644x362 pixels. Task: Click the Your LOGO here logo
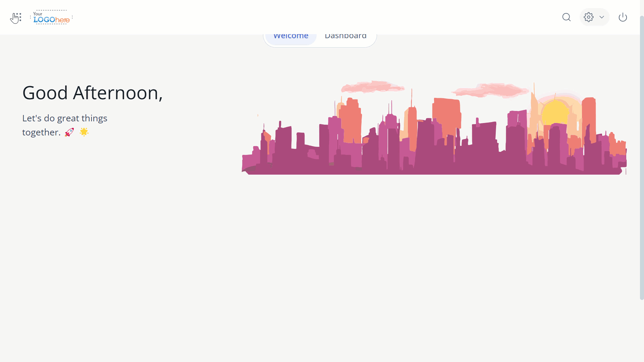(51, 17)
